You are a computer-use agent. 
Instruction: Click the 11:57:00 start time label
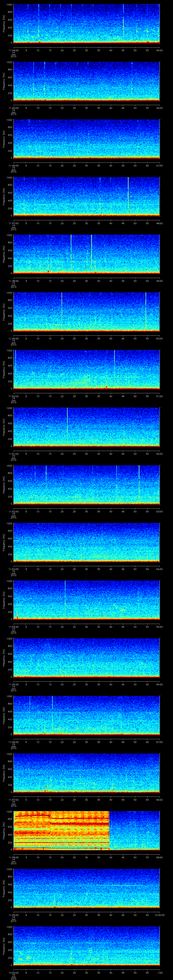point(13,800)
